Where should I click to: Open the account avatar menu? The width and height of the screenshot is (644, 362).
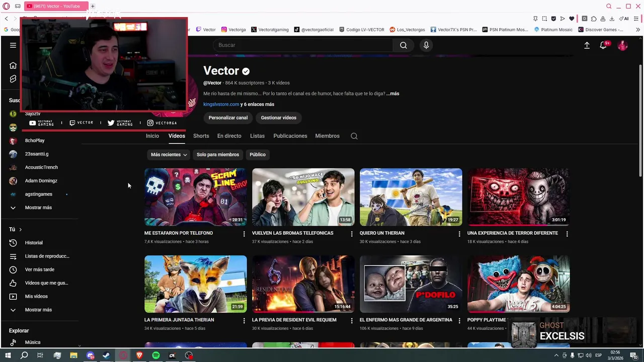click(x=623, y=45)
